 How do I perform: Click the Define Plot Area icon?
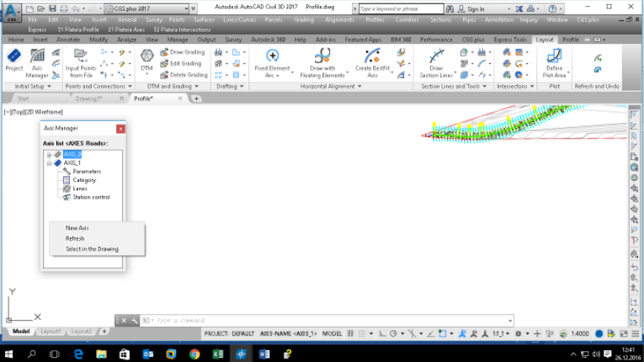pos(554,62)
